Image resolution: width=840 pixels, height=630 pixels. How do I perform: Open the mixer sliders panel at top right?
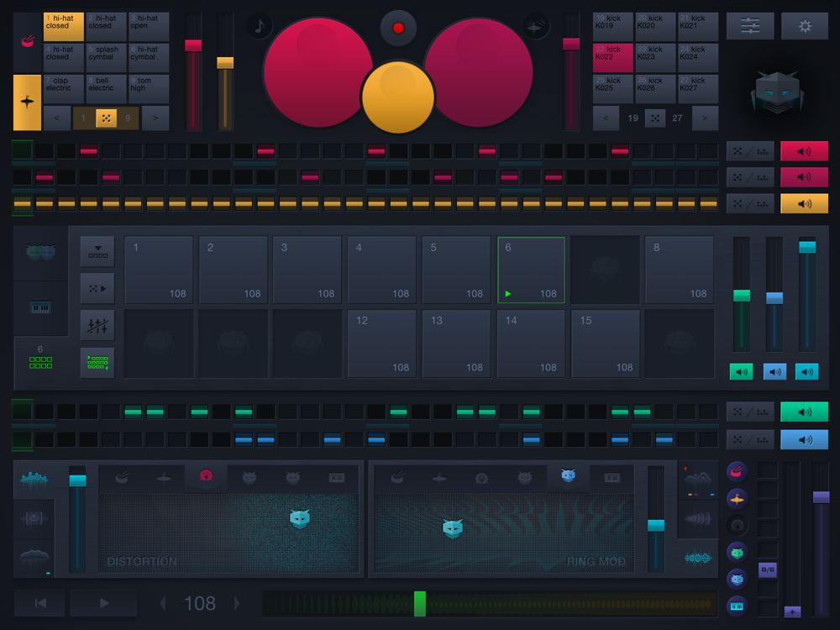click(750, 26)
